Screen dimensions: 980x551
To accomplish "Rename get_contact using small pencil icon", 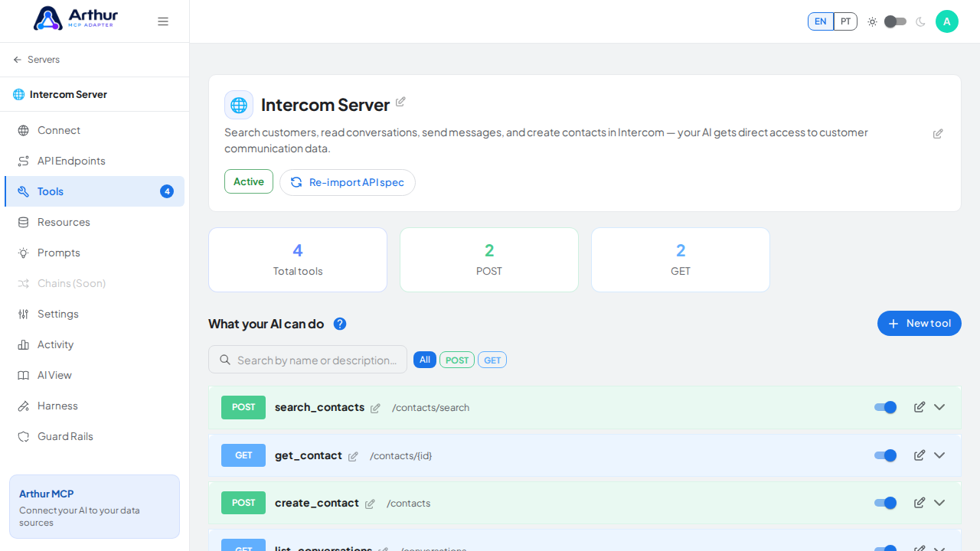I will click(353, 457).
